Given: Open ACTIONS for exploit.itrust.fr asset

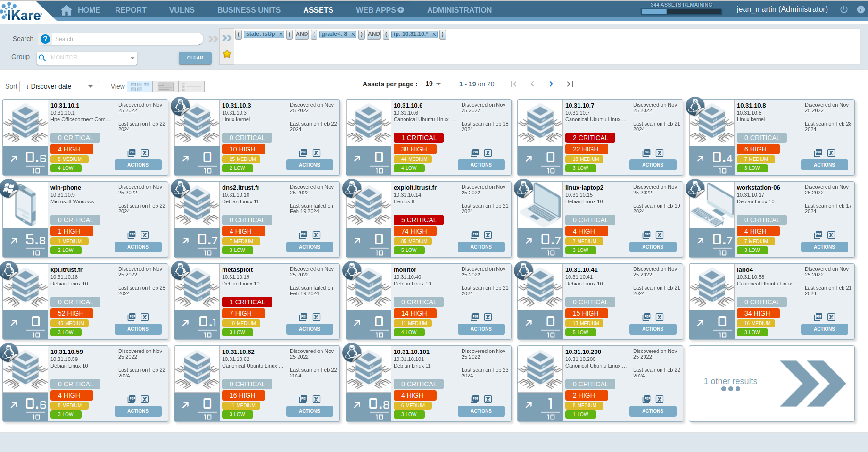Looking at the screenshot, I should click(481, 247).
